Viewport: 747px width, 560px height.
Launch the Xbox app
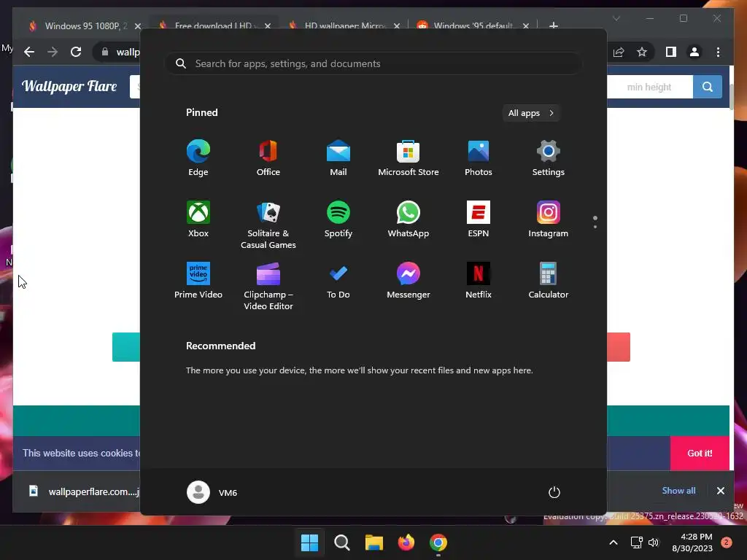(198, 219)
